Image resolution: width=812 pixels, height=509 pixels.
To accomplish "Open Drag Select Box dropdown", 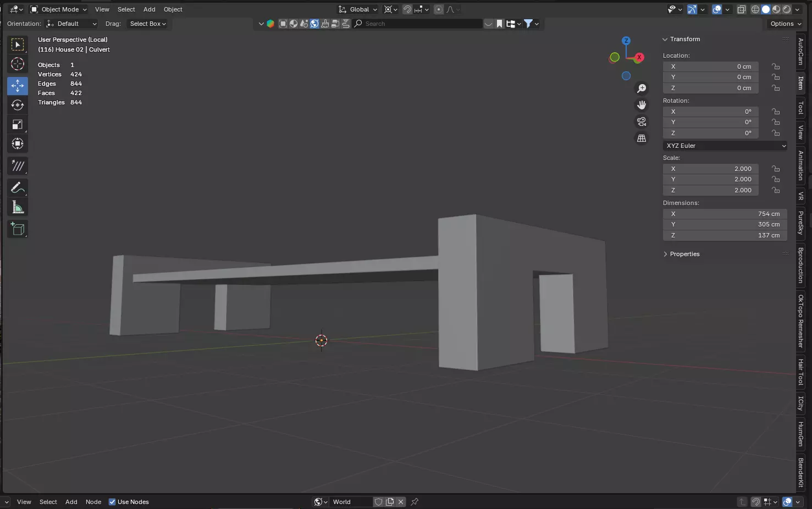I will coord(148,24).
